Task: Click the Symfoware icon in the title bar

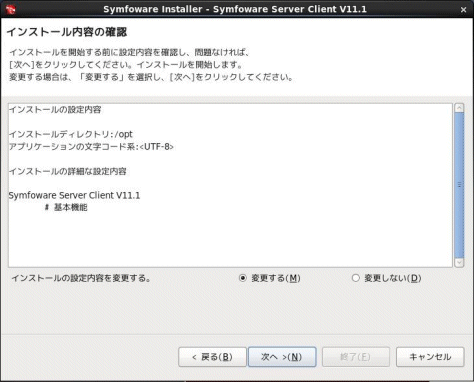Action: pos(10,9)
